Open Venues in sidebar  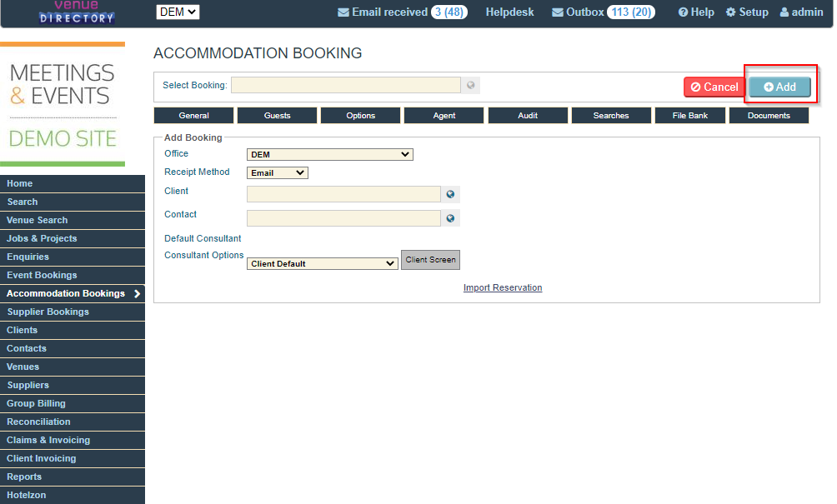pyautogui.click(x=73, y=367)
